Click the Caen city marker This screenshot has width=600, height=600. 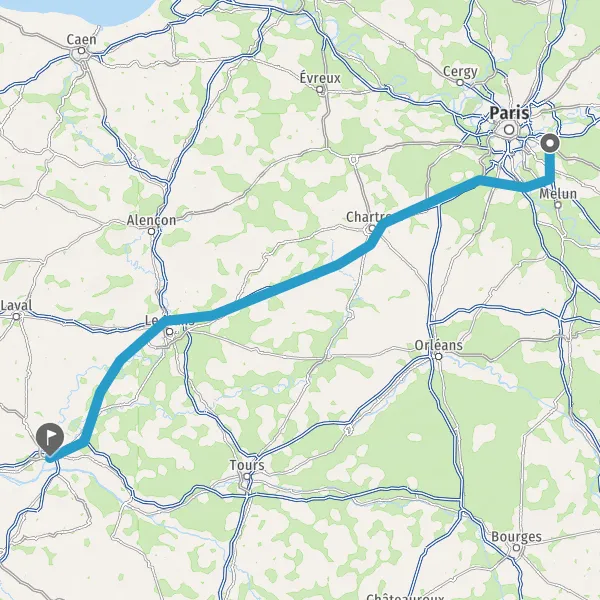(x=81, y=51)
